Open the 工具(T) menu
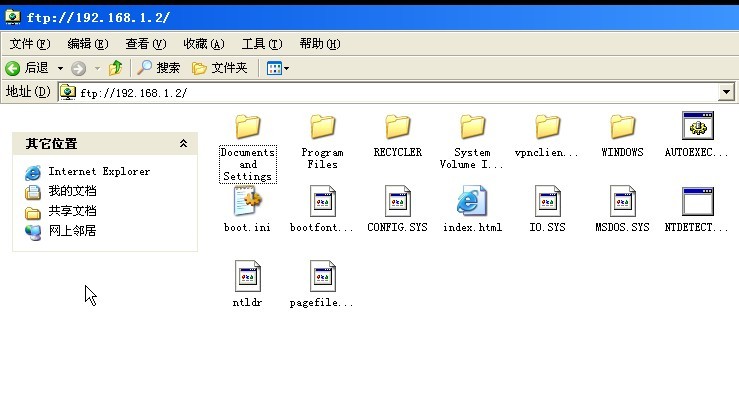 point(262,44)
